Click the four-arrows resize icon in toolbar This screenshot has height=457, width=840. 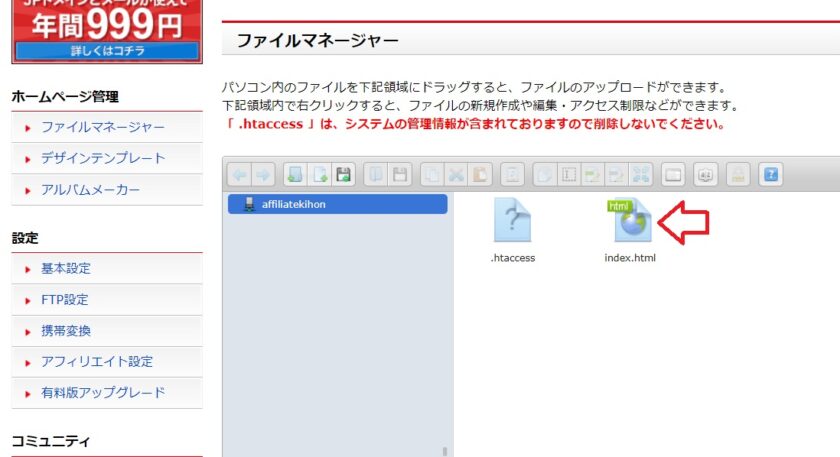coord(641,175)
